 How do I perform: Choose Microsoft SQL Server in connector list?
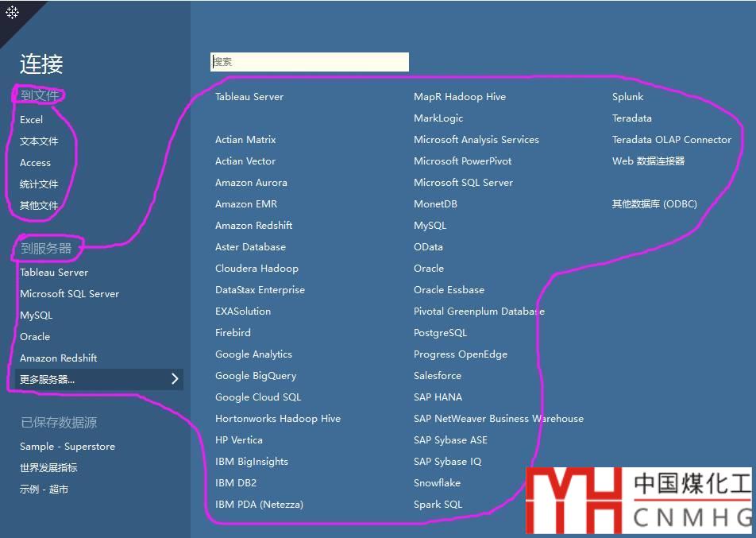click(x=463, y=183)
